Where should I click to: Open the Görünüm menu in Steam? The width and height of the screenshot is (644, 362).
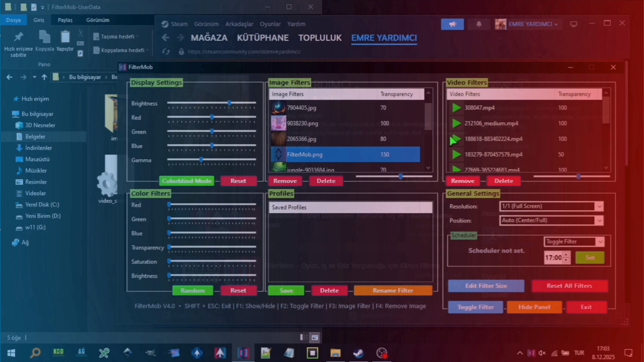coord(206,24)
